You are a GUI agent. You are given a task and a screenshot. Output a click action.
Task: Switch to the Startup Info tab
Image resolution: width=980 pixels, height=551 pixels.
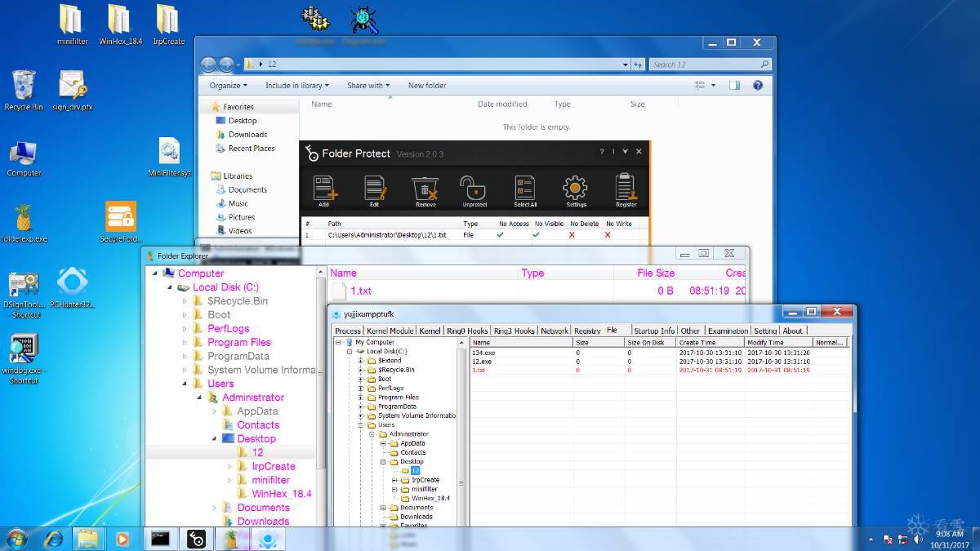click(x=655, y=331)
